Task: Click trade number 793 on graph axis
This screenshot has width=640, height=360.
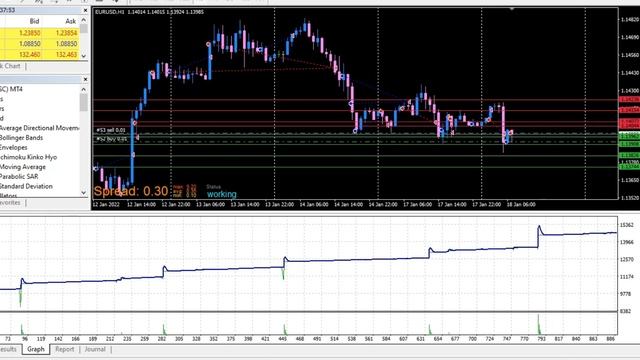Action: (541, 339)
